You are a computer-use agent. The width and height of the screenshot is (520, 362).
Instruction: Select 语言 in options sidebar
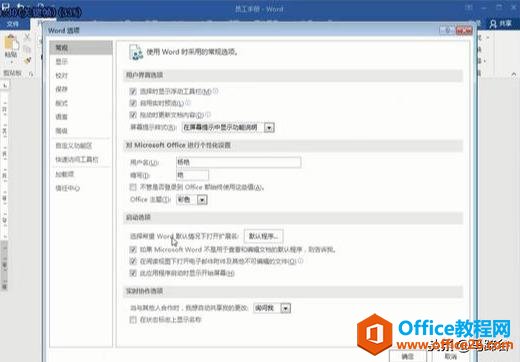click(81, 117)
